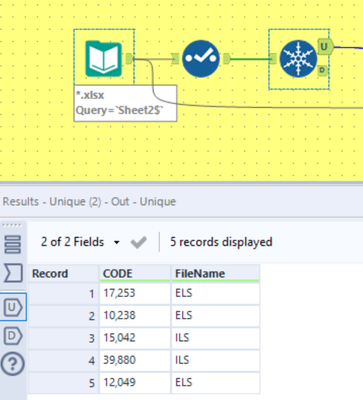Show messages list view in Results
The width and height of the screenshot is (363, 400).
[13, 244]
